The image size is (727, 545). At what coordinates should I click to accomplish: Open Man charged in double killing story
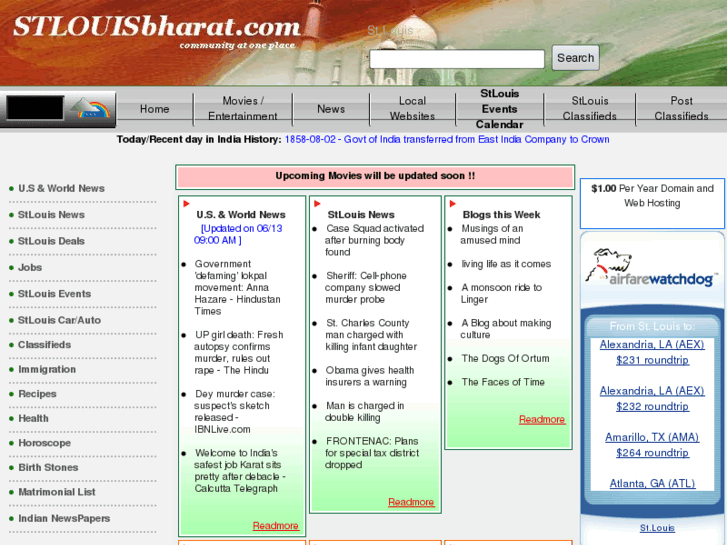coord(364,411)
